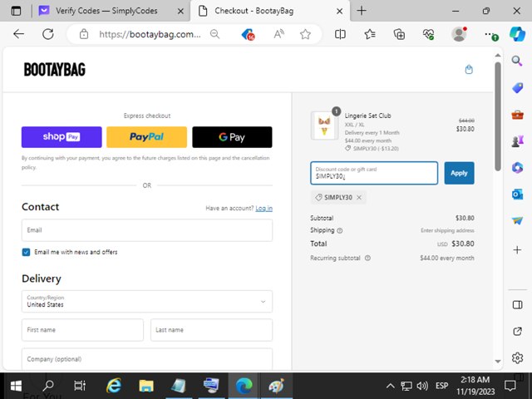This screenshot has height=399, width=532.
Task: Open Lingerie Set Club product thumbnail
Action: coord(324,126)
